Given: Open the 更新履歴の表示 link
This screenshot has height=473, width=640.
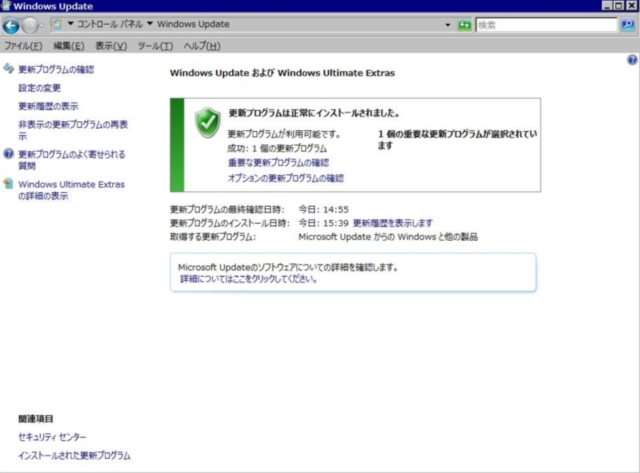Looking at the screenshot, I should pyautogui.click(x=48, y=106).
